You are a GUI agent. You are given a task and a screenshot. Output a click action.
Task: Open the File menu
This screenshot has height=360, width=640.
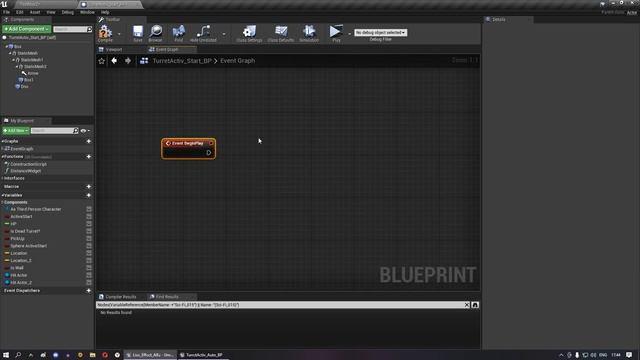[7, 12]
